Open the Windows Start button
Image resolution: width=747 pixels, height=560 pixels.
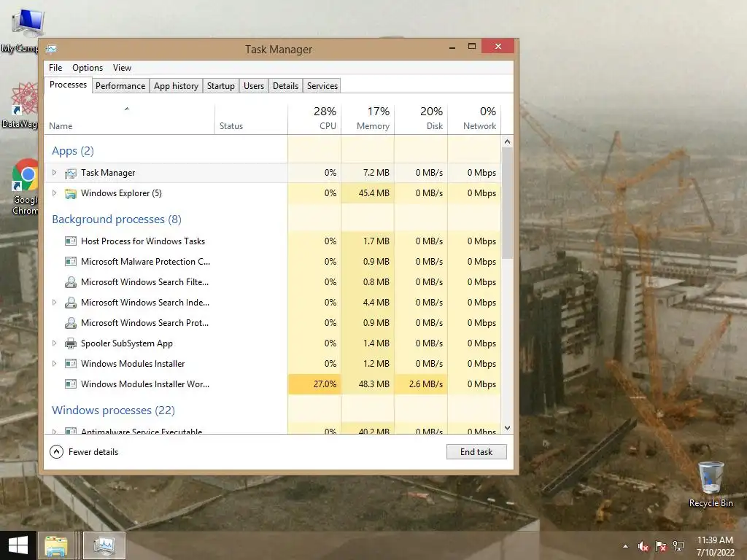[x=18, y=545]
